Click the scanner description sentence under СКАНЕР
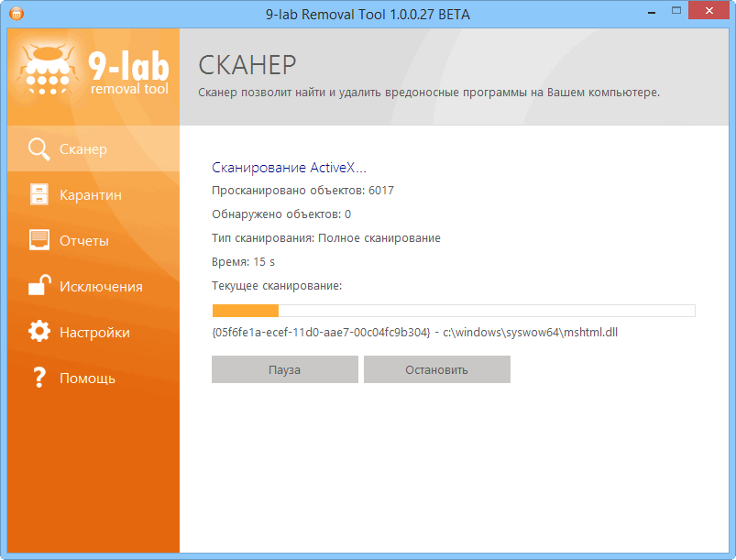The height and width of the screenshot is (560, 736). click(x=429, y=93)
